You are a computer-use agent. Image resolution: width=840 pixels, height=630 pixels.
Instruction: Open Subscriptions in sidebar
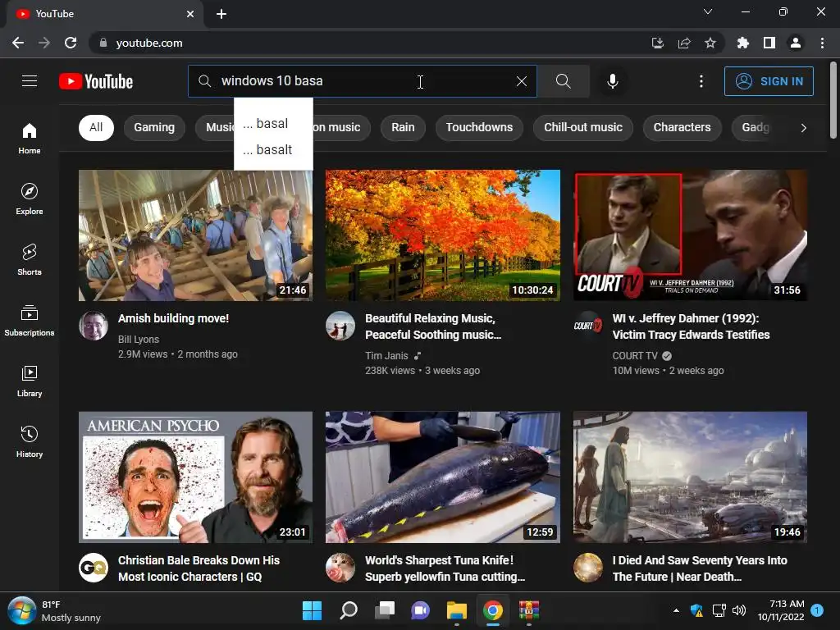tap(30, 321)
